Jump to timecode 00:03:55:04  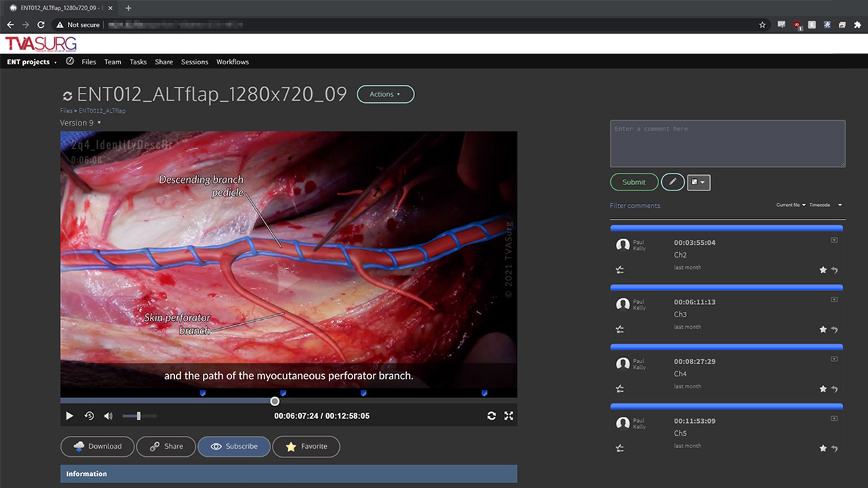click(694, 243)
